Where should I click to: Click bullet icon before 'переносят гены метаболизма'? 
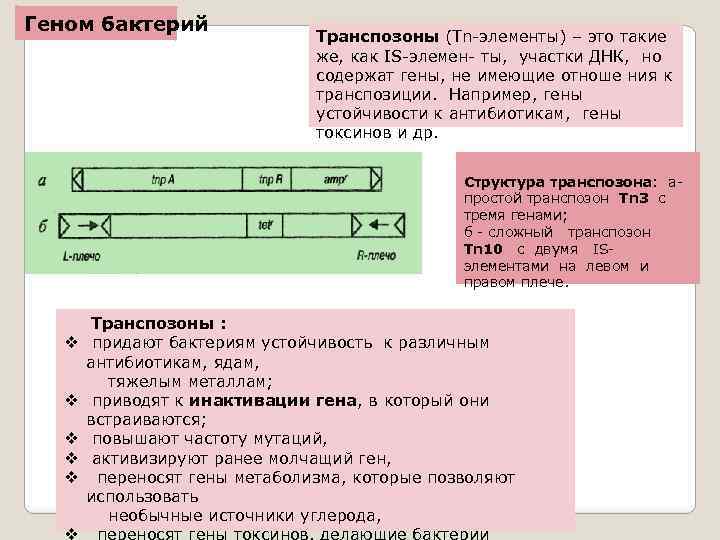(72, 477)
